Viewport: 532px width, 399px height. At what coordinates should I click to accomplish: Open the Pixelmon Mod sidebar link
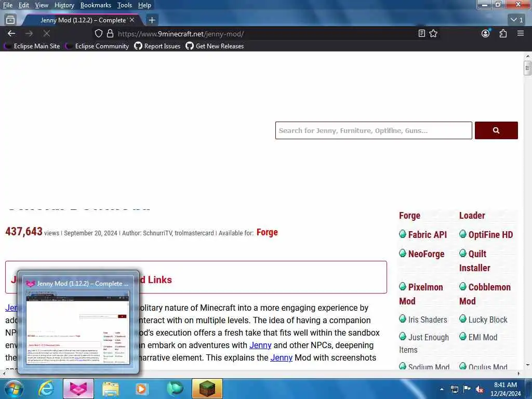click(x=421, y=294)
